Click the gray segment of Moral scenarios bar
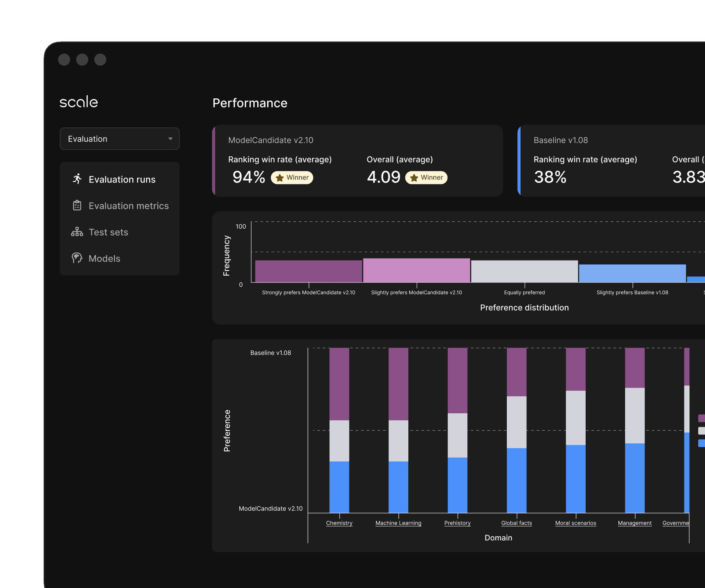The width and height of the screenshot is (705, 588). coord(576,418)
